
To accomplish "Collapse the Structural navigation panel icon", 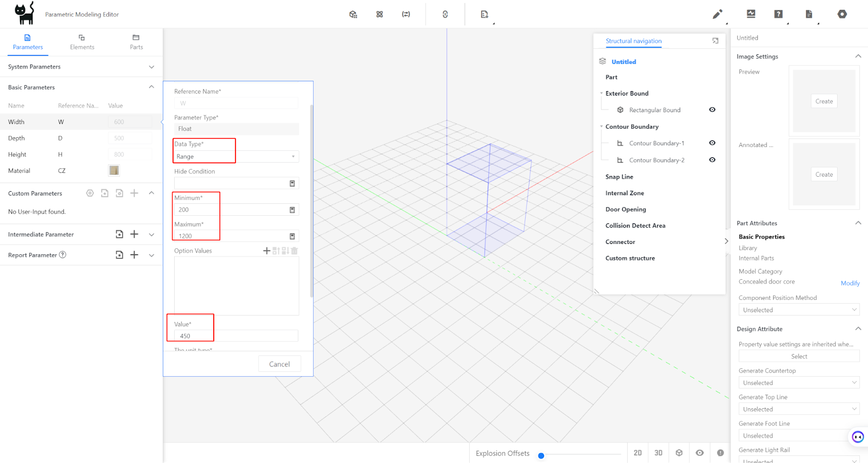I will (x=715, y=41).
